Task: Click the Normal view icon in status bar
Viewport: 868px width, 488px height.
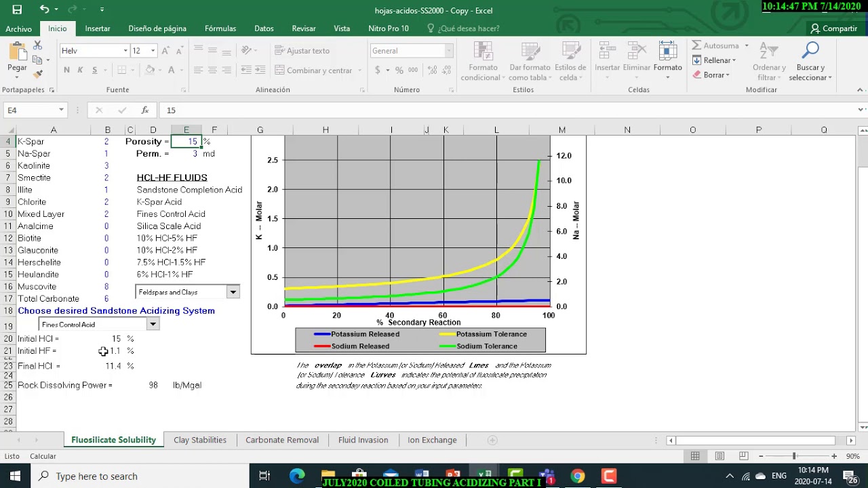Action: click(x=695, y=456)
